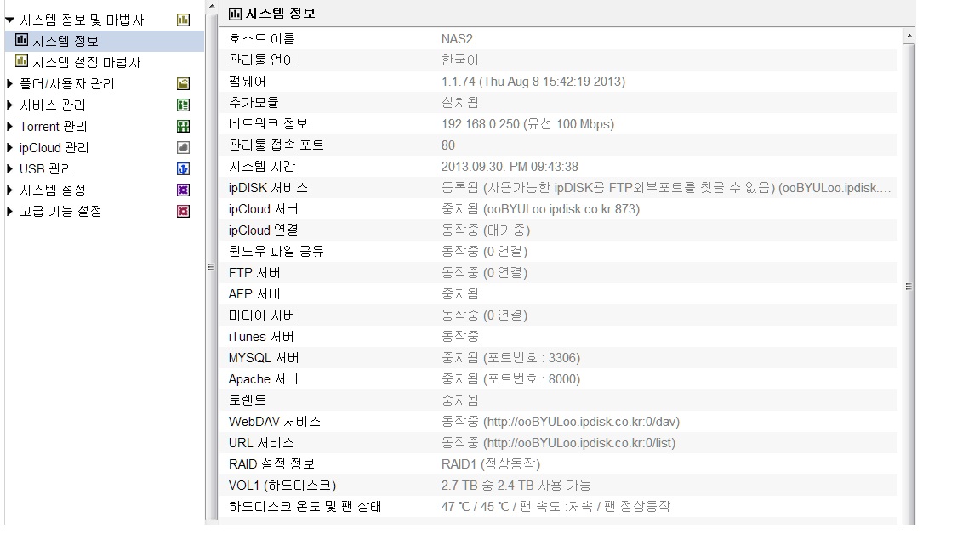Screen dimensions: 980x551
Task: Click the network info 192.168.0.250 value
Action: pos(527,123)
